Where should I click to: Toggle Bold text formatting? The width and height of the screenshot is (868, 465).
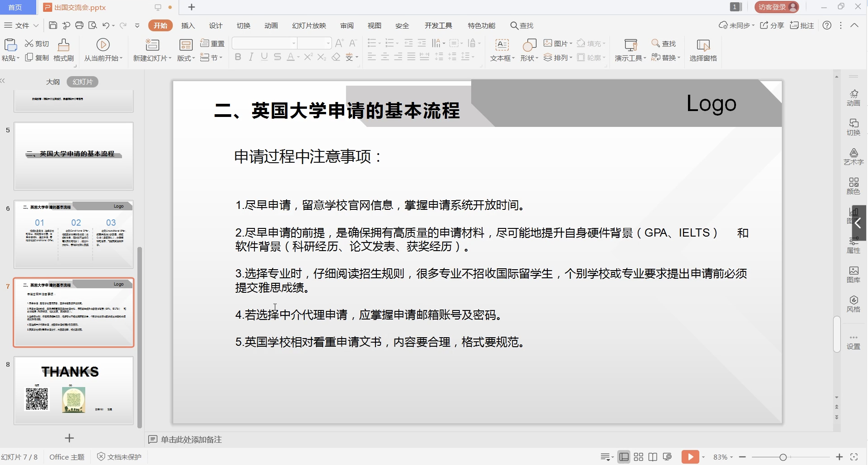[238, 57]
